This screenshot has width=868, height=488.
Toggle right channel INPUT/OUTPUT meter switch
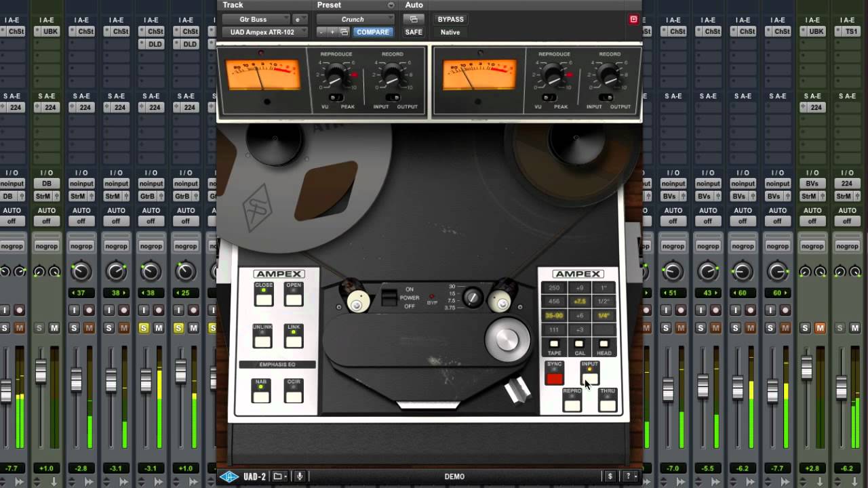(x=606, y=98)
